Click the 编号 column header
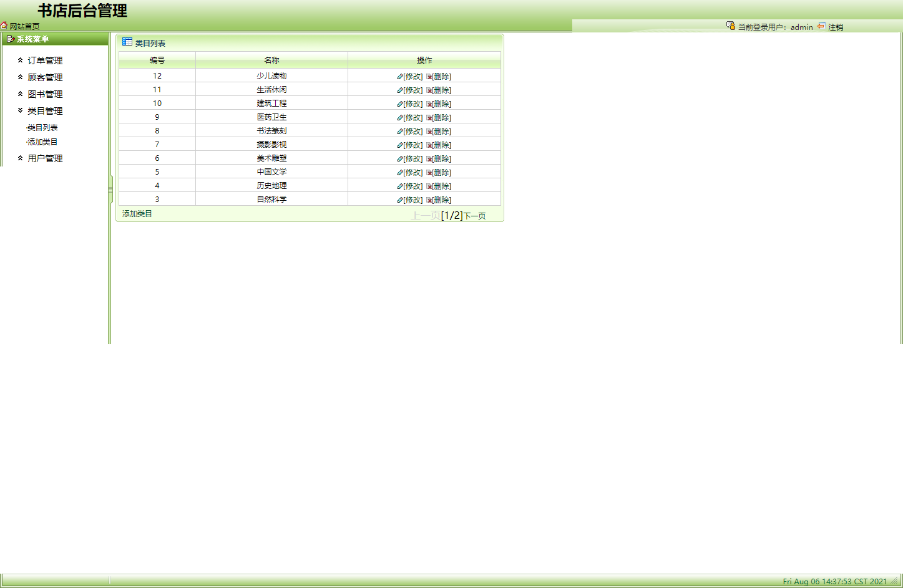 (157, 60)
